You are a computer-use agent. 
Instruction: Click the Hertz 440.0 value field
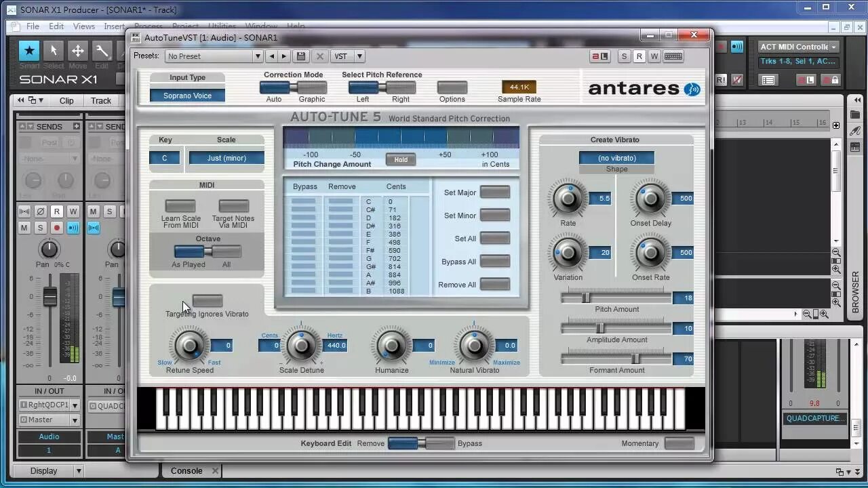[x=337, y=346]
